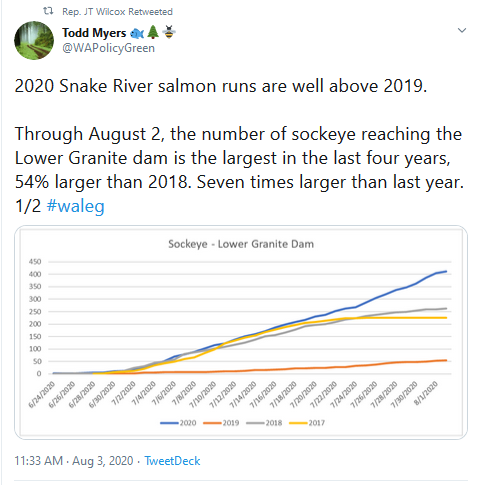Click the end of the blue 2020 line

446,271
